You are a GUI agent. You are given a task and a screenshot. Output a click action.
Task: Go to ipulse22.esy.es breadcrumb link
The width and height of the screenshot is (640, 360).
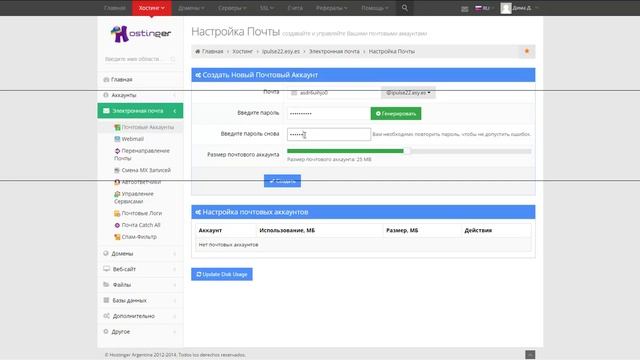281,51
